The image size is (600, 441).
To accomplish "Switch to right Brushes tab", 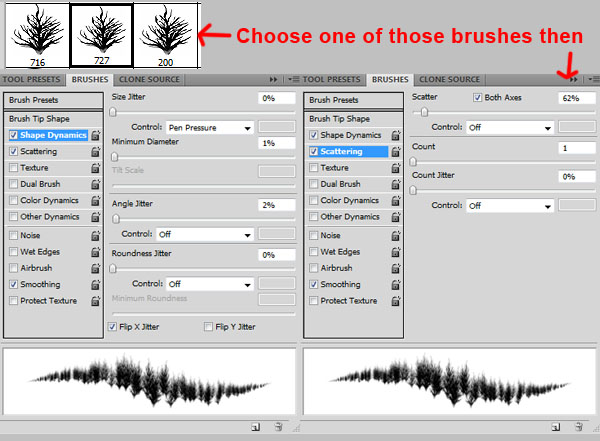I will coord(390,80).
